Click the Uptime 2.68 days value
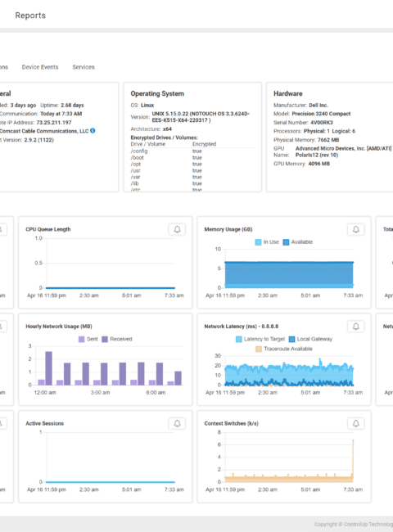The height and width of the screenshot is (532, 393). (x=72, y=106)
